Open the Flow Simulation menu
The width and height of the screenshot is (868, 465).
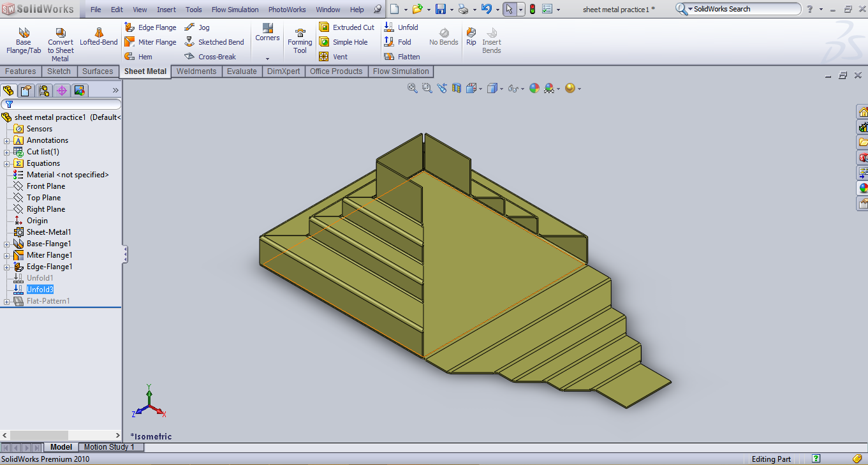tap(235, 9)
